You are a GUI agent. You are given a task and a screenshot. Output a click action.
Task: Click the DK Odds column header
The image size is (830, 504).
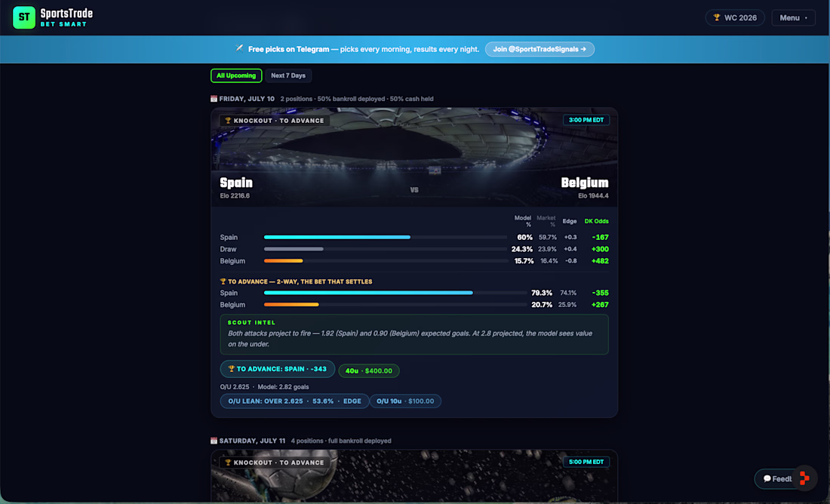click(x=596, y=221)
